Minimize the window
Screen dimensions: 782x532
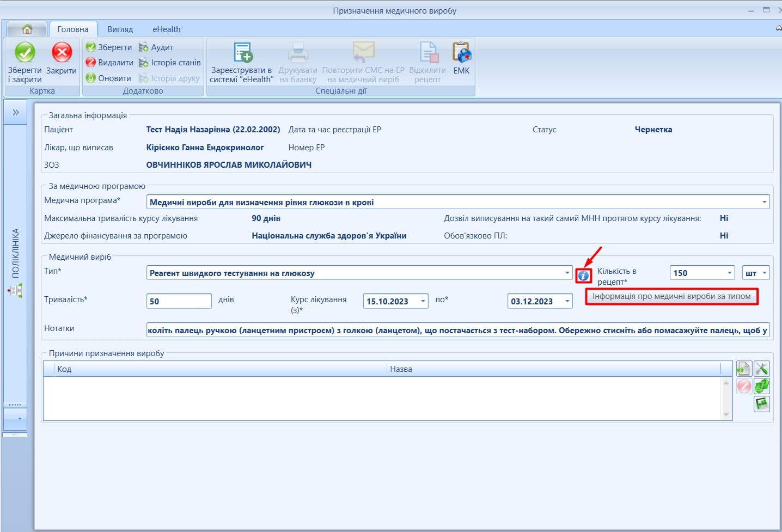(752, 10)
